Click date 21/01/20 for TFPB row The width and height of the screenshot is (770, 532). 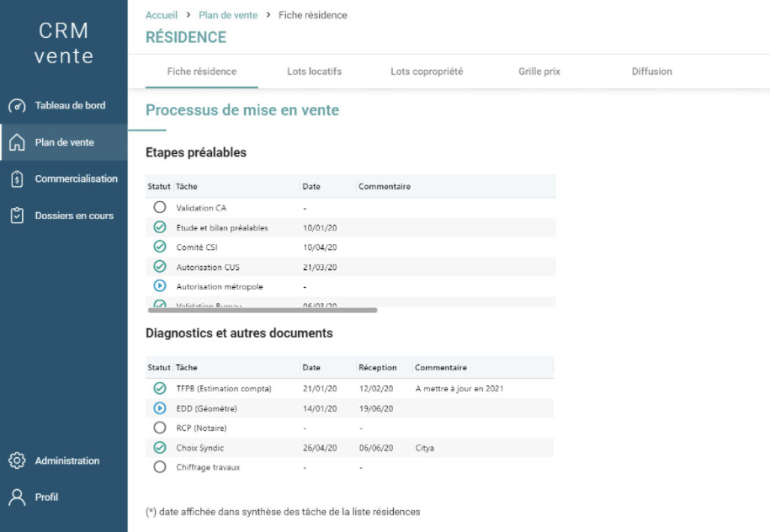click(x=320, y=389)
